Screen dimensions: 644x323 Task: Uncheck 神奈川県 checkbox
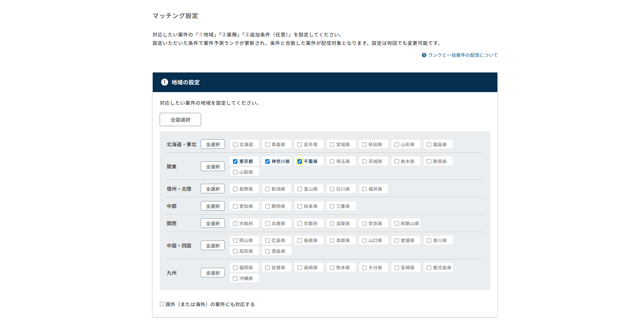point(268,161)
